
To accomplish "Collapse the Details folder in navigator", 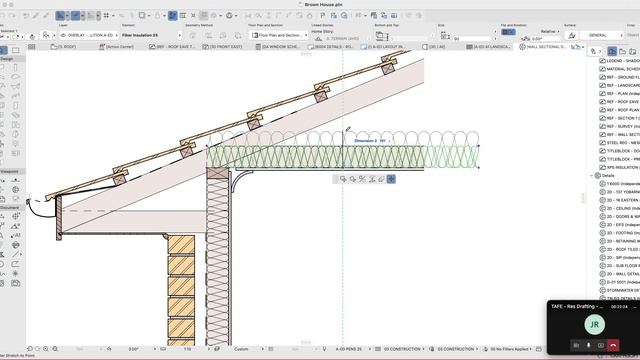I will (x=592, y=176).
